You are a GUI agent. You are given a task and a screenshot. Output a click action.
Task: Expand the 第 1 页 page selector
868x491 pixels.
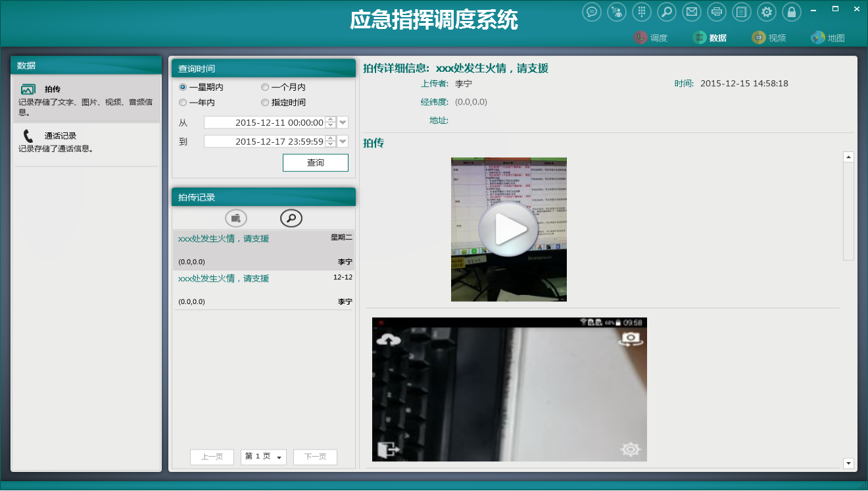pos(279,457)
